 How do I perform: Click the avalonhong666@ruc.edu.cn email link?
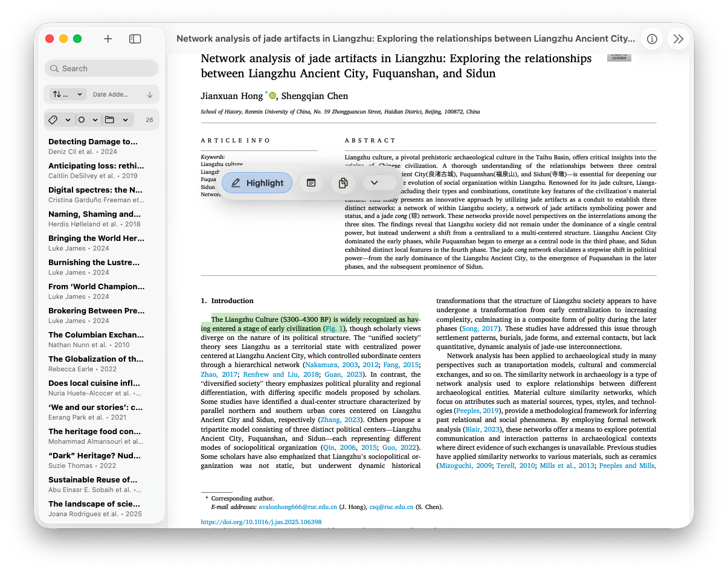click(x=297, y=507)
